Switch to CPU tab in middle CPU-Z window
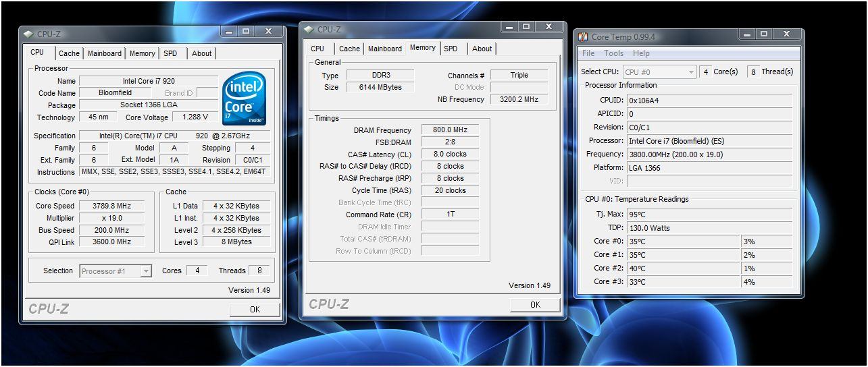Viewport: 868px width, 367px height. (x=317, y=49)
